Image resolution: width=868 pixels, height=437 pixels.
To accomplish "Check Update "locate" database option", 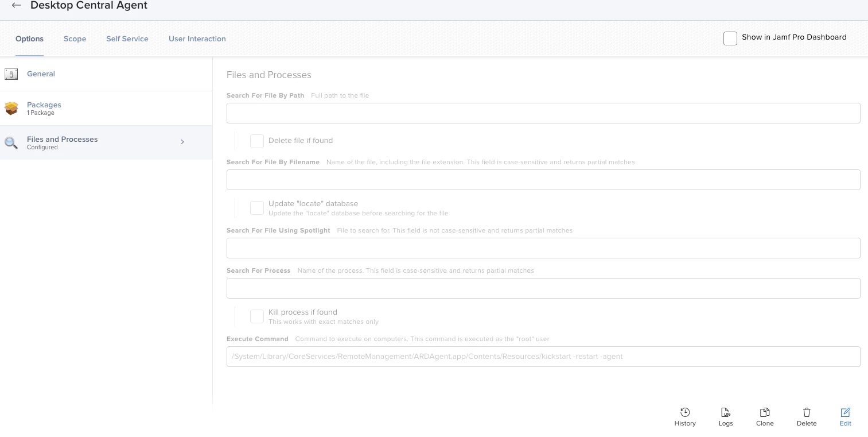I will pos(257,208).
